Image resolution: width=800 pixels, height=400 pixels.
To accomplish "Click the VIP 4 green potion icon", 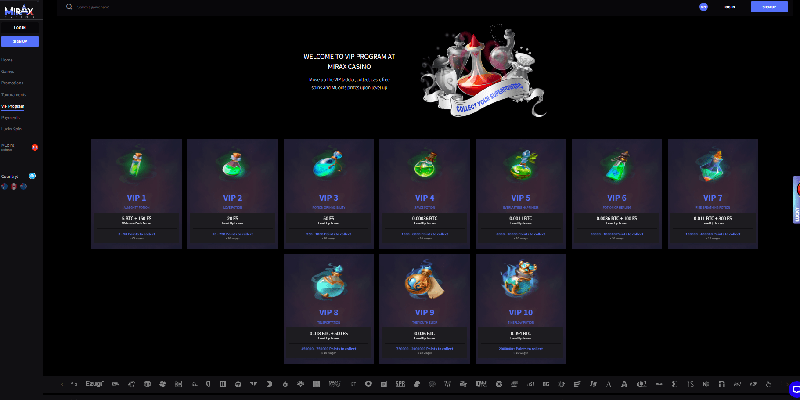I will [425, 164].
